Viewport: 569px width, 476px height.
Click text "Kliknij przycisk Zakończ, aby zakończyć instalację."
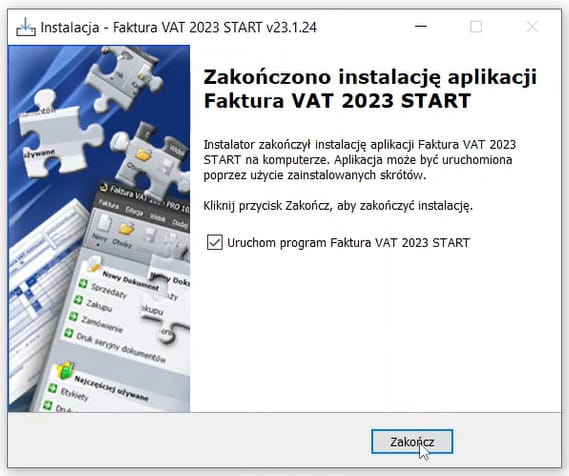coord(338,206)
